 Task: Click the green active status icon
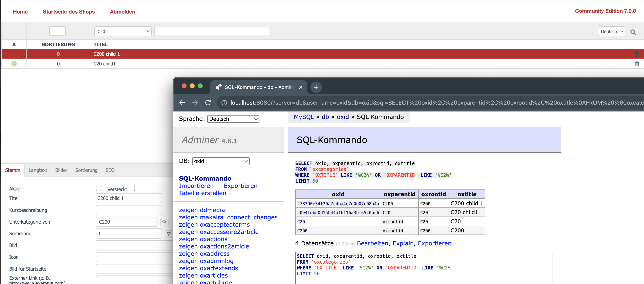(14, 64)
